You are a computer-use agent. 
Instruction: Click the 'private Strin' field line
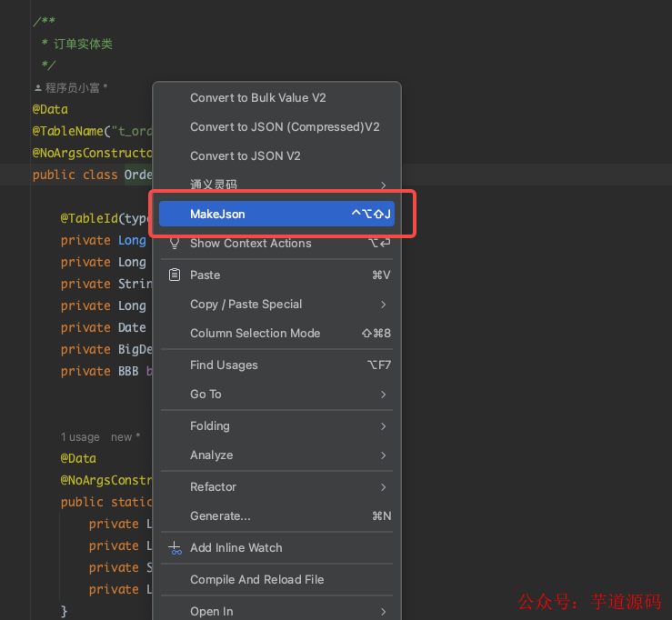tap(106, 284)
